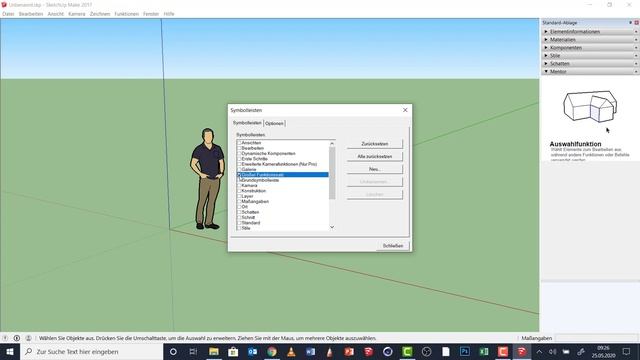Open the Windows Start menu
The image size is (640, 360).
(9, 351)
